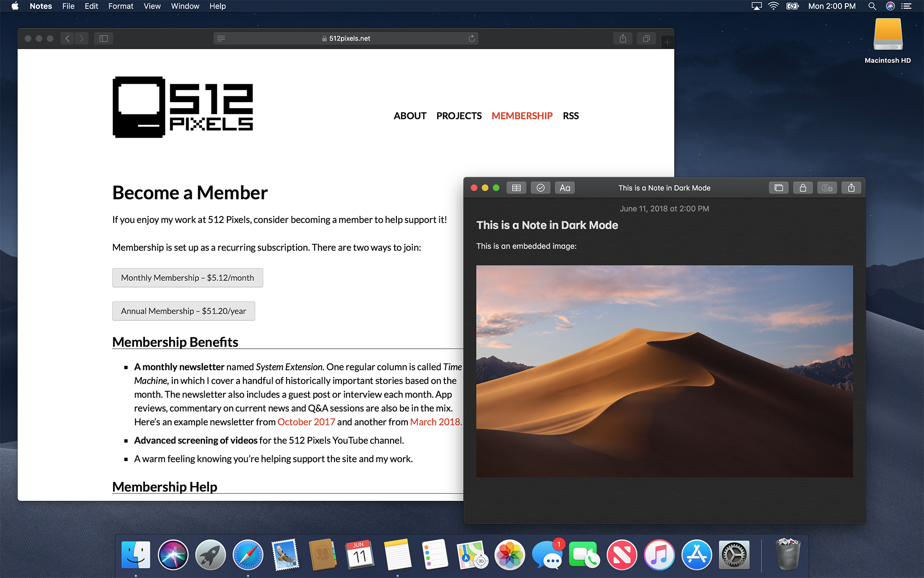This screenshot has height=578, width=924.
Task: Share the page from Safari toolbar
Action: click(623, 38)
